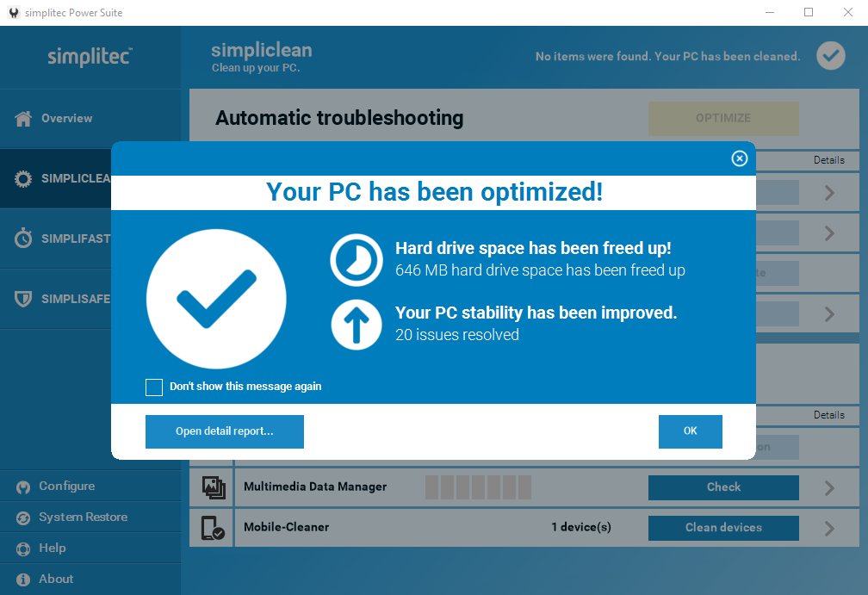Close the optimization dialog with the X icon
Image resolution: width=868 pixels, height=595 pixels.
coord(739,158)
